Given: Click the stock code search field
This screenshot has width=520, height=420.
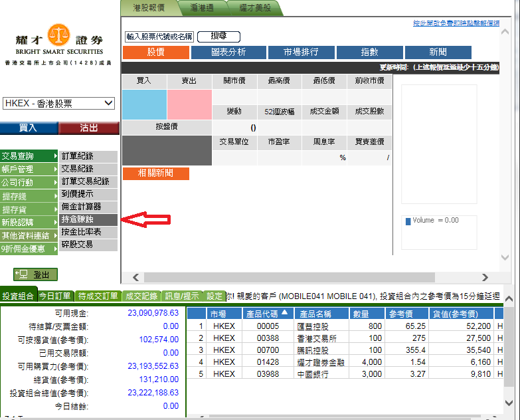Looking at the screenshot, I should 159,37.
